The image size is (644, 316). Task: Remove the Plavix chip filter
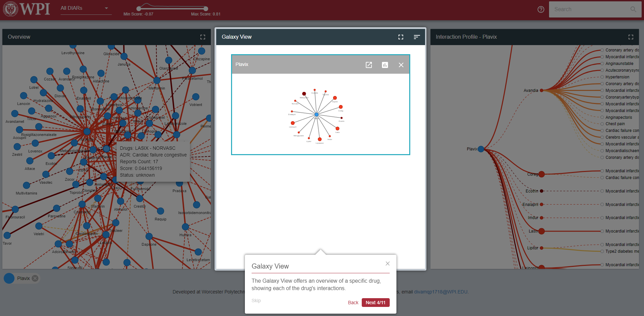click(35, 278)
